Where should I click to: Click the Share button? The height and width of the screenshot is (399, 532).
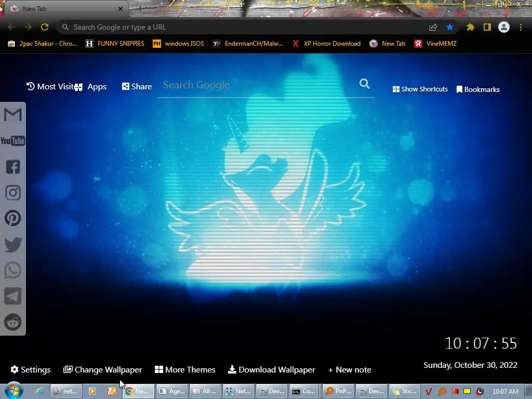pyautogui.click(x=137, y=87)
